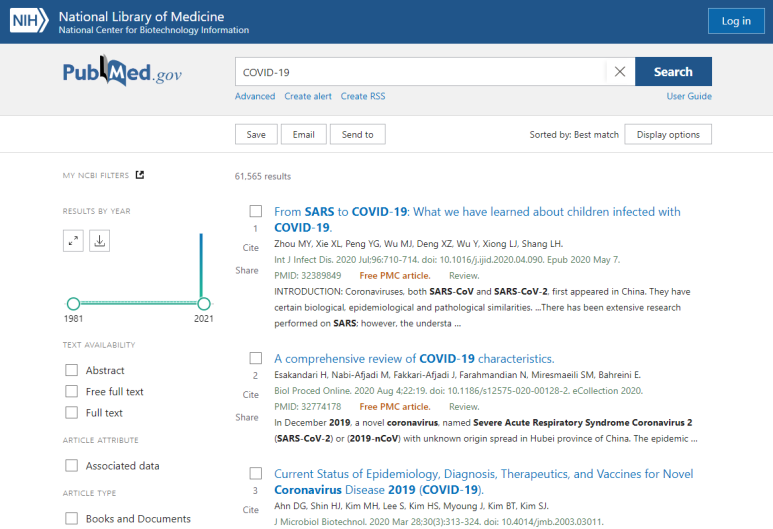Click the Biol Proced Online citation line

click(x=458, y=391)
